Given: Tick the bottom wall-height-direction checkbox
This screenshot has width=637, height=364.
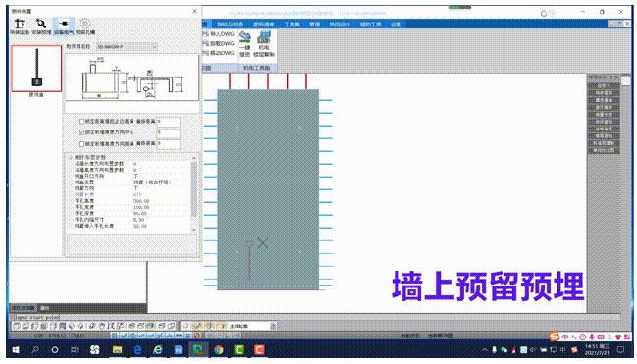Looking at the screenshot, I should pos(81,144).
